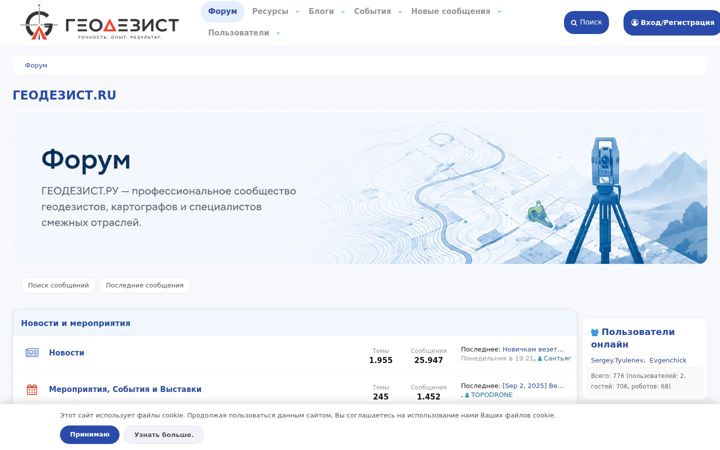Expand the Новые сообщения dropdown arrow

coord(500,11)
